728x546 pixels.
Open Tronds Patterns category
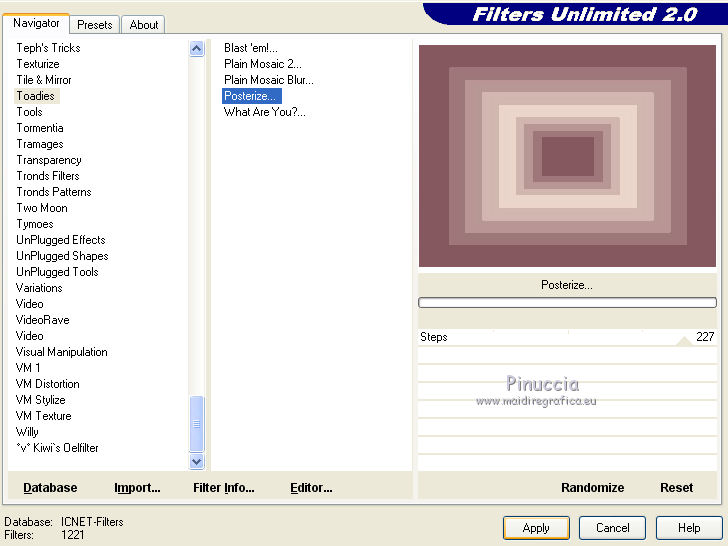pyautogui.click(x=54, y=192)
